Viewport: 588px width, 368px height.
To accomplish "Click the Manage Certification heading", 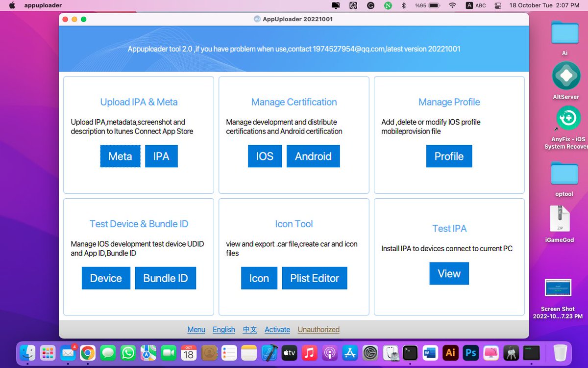I will (x=294, y=102).
